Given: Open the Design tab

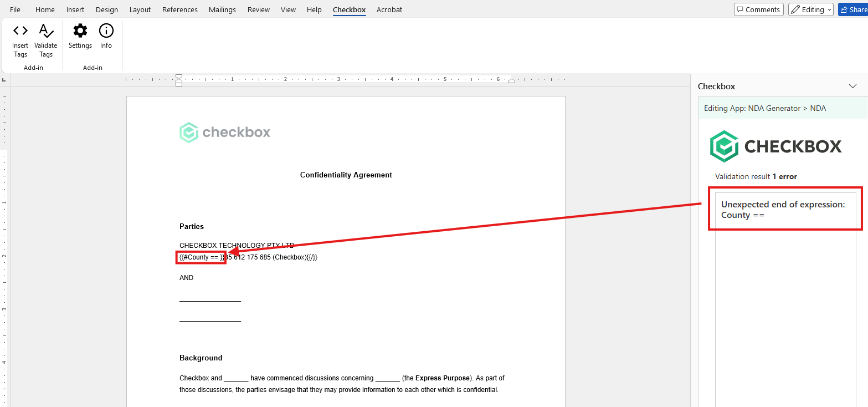Looking at the screenshot, I should point(107,9).
